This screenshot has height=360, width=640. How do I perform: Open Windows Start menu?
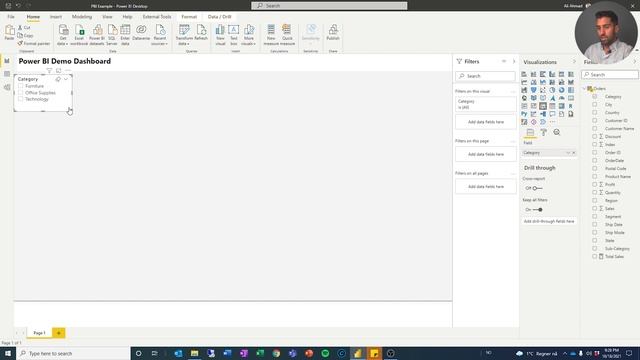tap(7, 353)
